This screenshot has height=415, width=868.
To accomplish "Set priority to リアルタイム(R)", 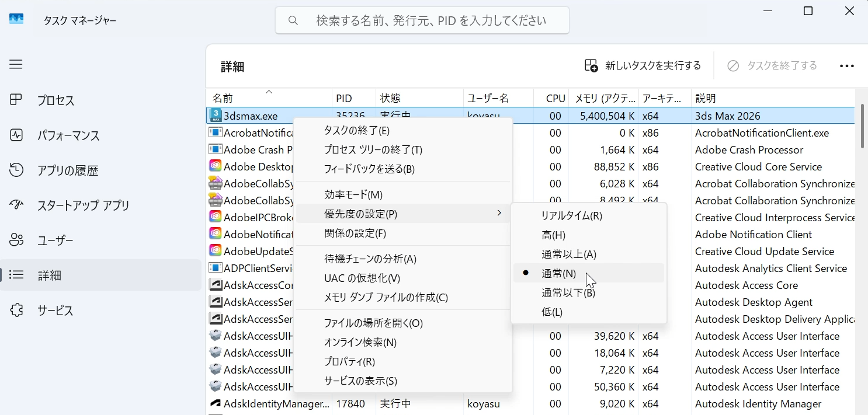I will (589, 216).
